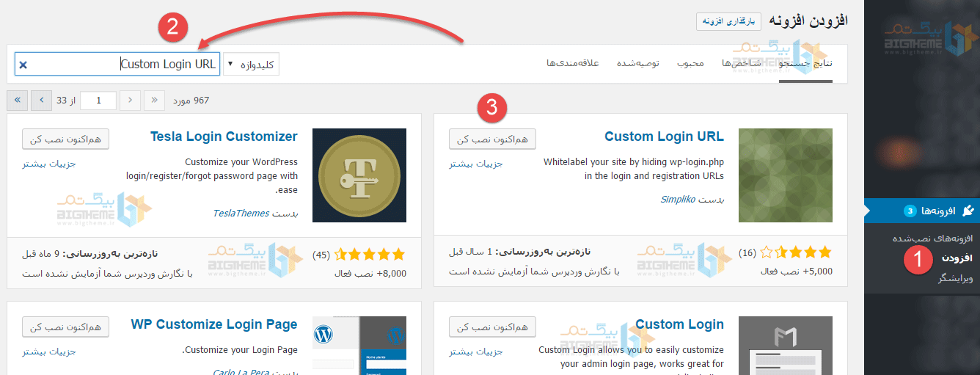
Task: Open افزونه‌ها menu in sidebar
Action: [x=922, y=211]
